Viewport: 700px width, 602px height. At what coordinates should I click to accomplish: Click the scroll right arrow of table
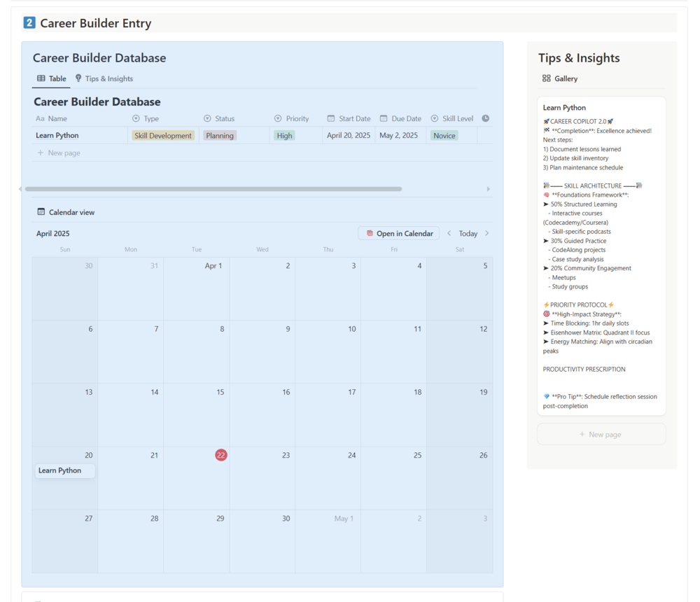(x=488, y=189)
